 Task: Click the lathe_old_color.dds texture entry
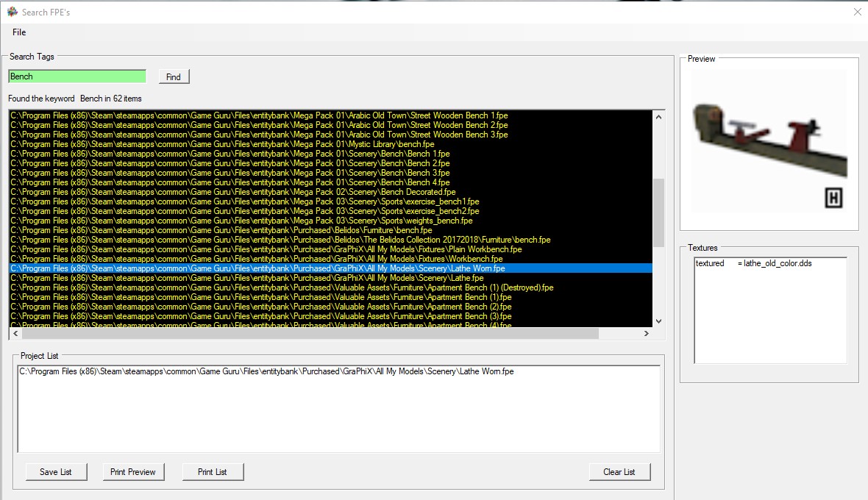(x=753, y=263)
